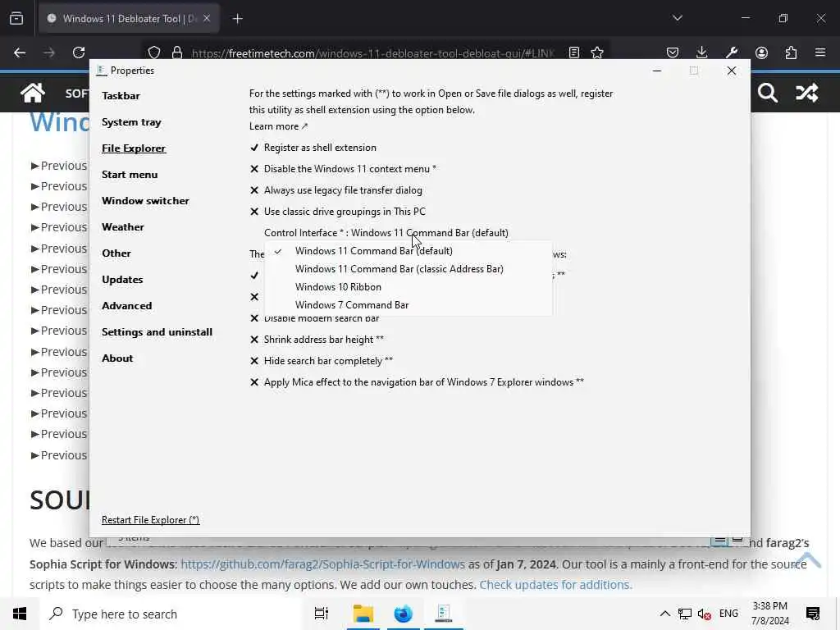Open the Firefox extensions puzzle icon
Screen dimensions: 840x630
(791, 52)
